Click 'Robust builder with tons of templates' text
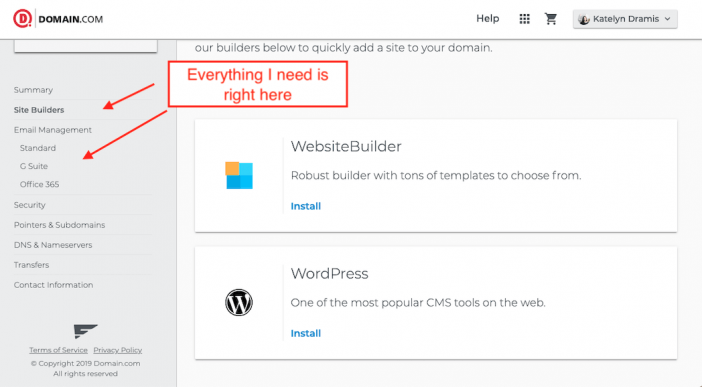The image size is (702, 387). (436, 176)
